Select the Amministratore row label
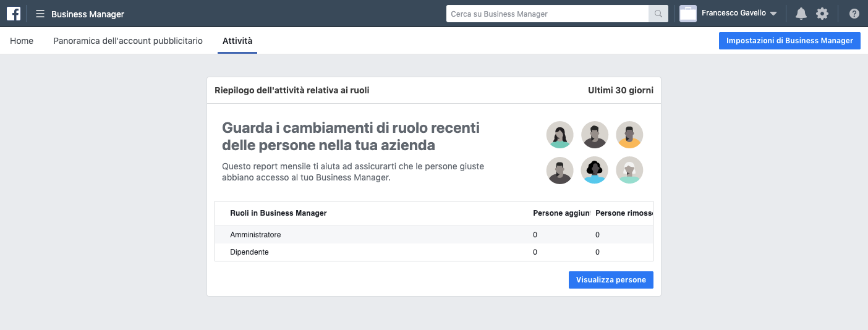The image size is (868, 330). coord(255,235)
